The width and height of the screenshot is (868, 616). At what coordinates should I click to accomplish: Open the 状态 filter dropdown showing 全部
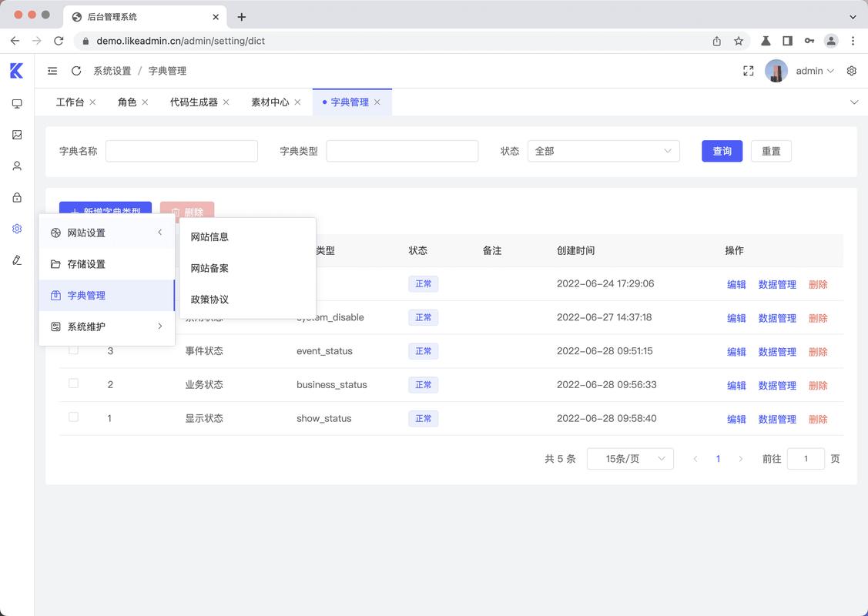pos(603,151)
